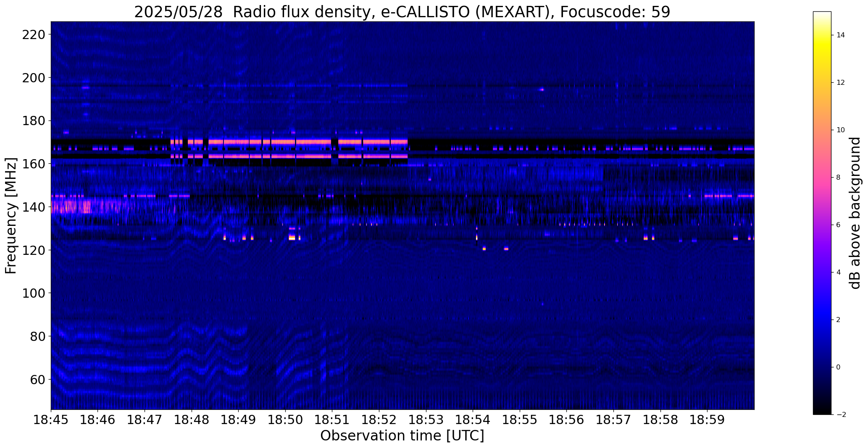Click the colorbar 2 dB tick label
This screenshot has width=868, height=448.
(839, 320)
